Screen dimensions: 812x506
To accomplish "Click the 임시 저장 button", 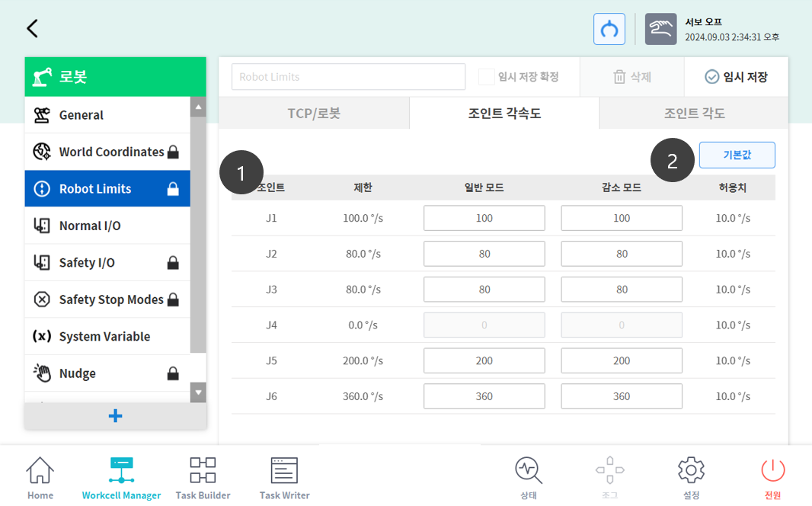I will pyautogui.click(x=736, y=77).
